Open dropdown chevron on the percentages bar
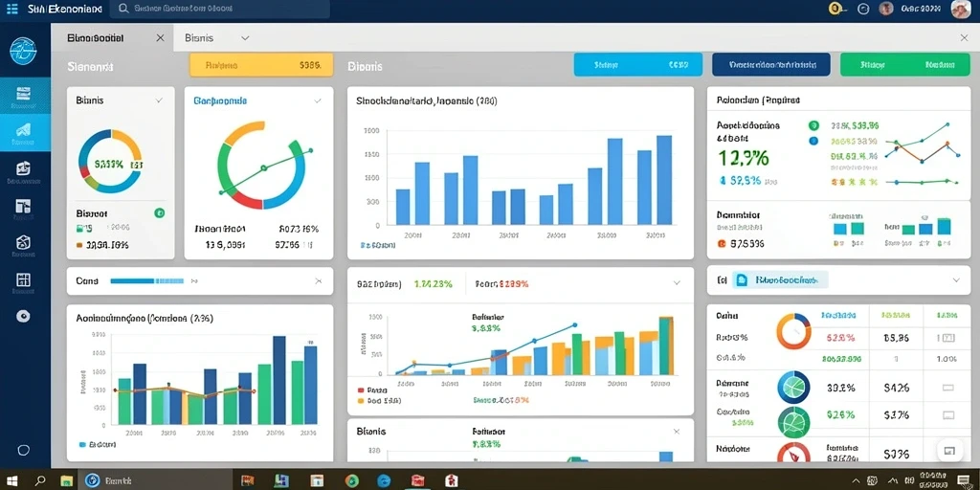980x490 pixels. click(x=677, y=283)
